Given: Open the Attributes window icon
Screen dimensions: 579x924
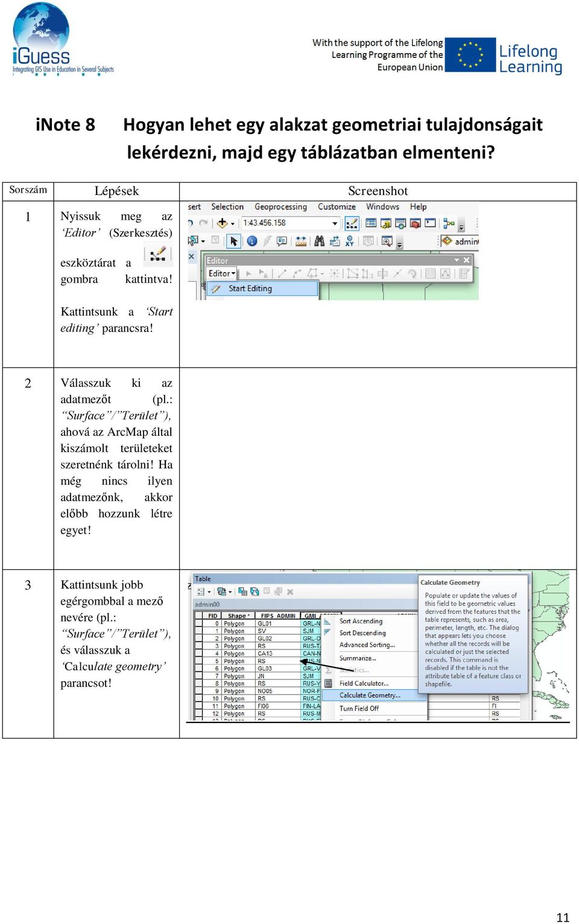Looking at the screenshot, I should [430, 273].
